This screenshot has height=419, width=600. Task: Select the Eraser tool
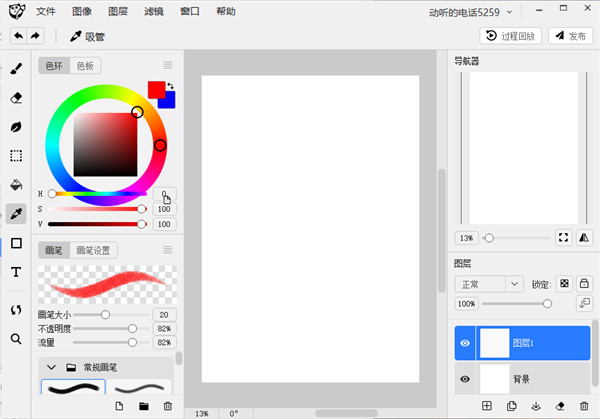16,98
